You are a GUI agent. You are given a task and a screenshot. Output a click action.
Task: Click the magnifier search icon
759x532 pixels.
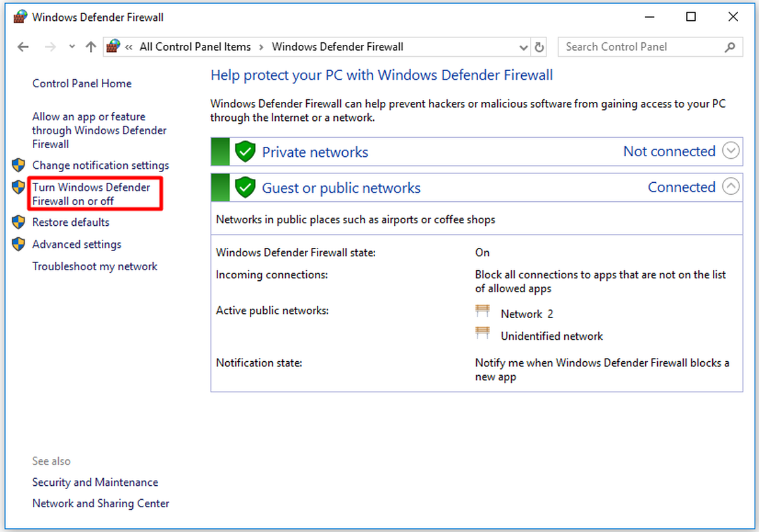730,47
